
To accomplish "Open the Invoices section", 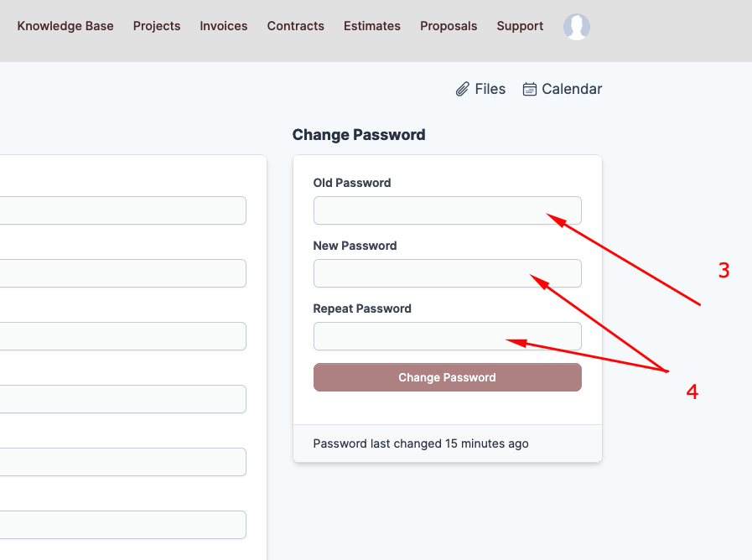I will pyautogui.click(x=224, y=26).
